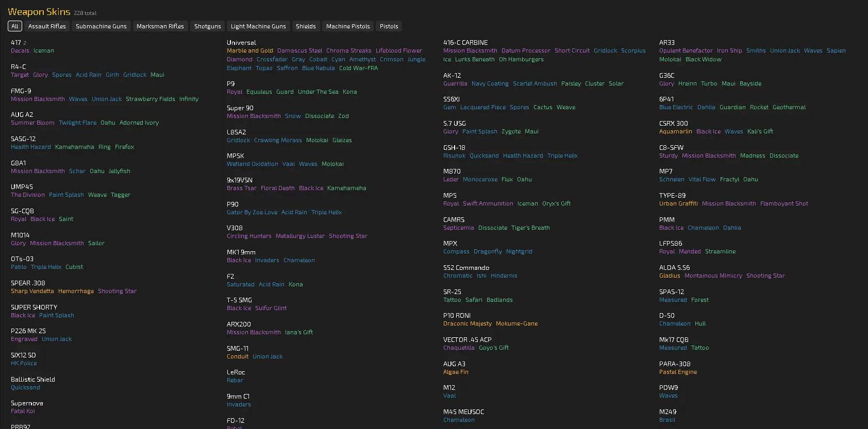
Task: Open the Urban Graffiti skin for TYPE-89
Action: 678,204
